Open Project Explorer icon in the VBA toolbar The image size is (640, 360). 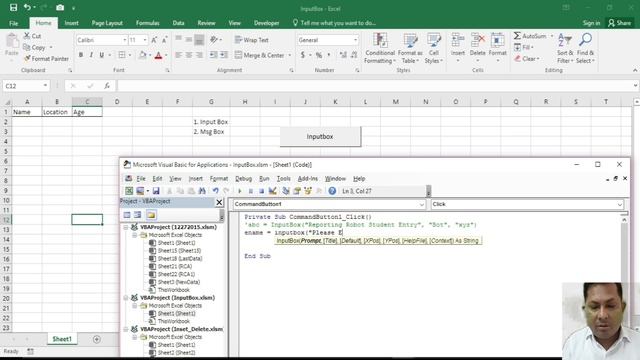coord(286,191)
